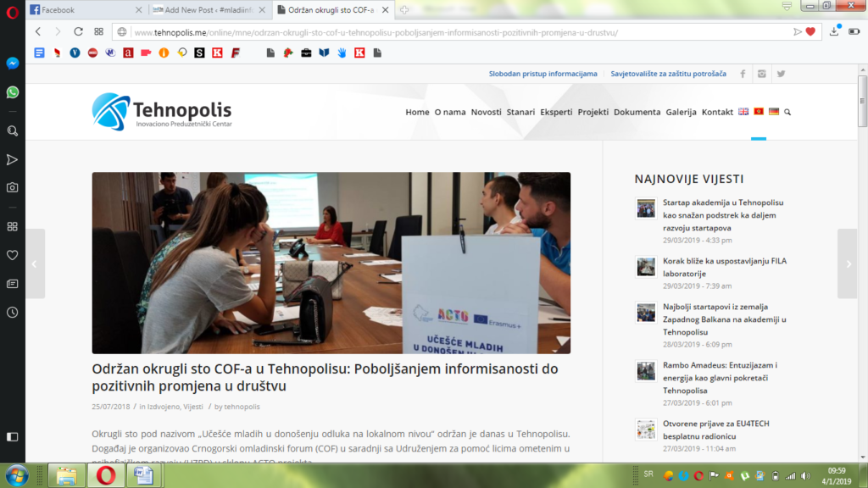868x488 pixels.
Task: Open WhatsApp in Opera sidebar
Action: (x=12, y=92)
